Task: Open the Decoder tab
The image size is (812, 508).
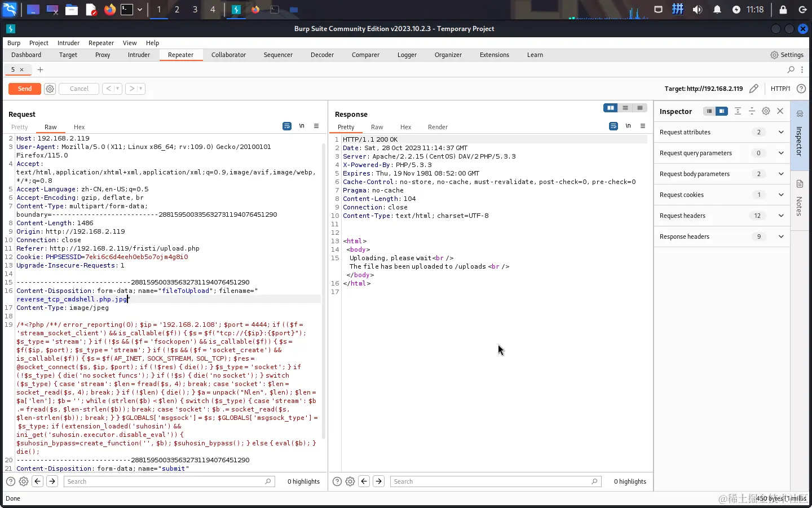Action: pos(322,55)
